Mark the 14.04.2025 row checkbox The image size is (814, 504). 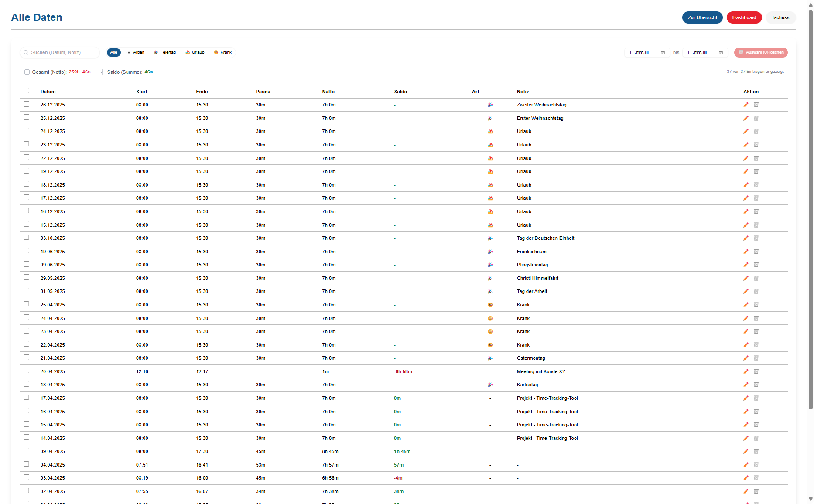coord(26,437)
